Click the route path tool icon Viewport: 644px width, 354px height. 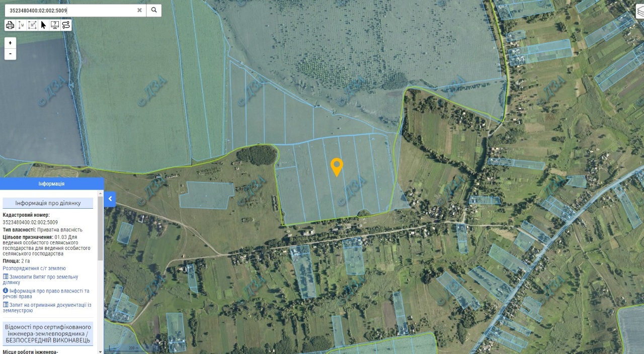[x=66, y=25]
